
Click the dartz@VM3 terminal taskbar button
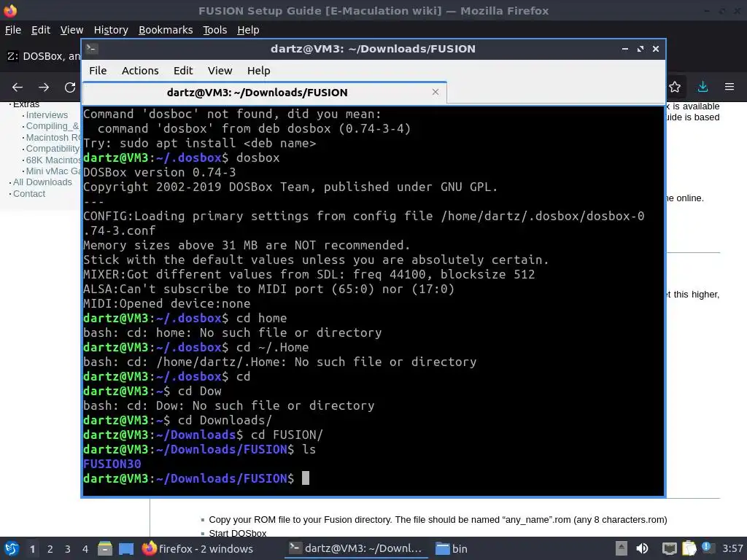click(356, 548)
